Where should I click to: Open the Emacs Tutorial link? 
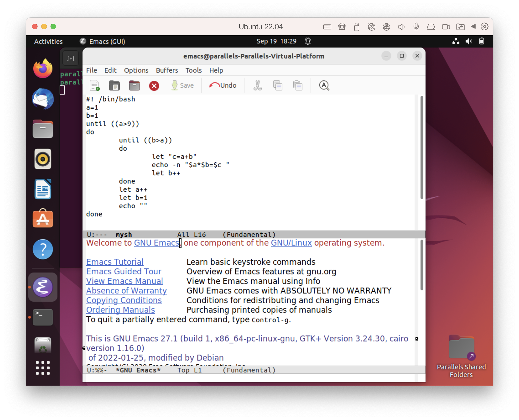pyautogui.click(x=115, y=262)
